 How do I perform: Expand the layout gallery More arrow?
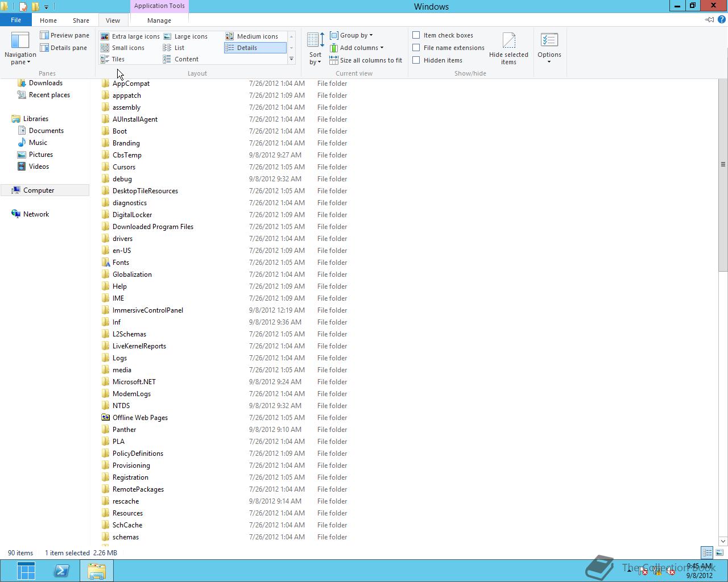291,59
